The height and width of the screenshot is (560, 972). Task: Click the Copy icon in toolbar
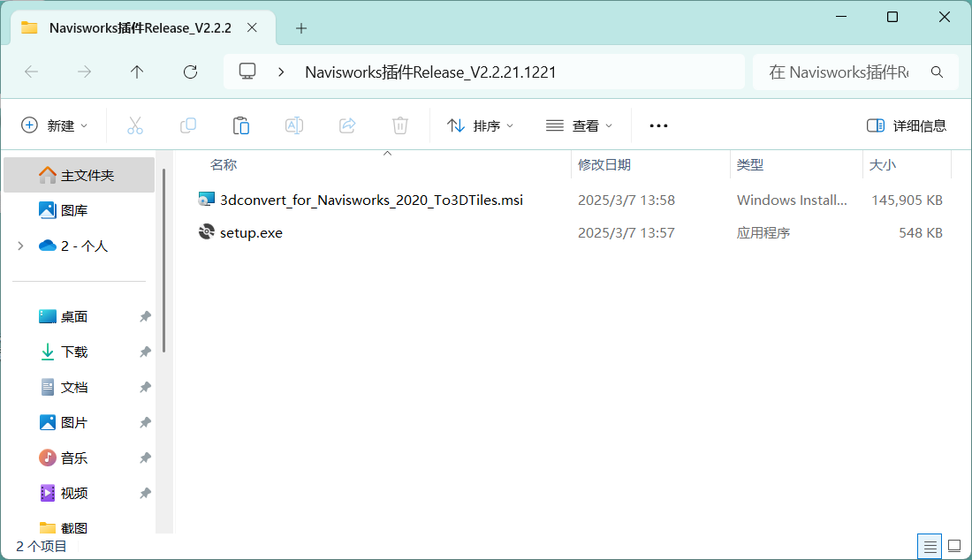click(188, 125)
